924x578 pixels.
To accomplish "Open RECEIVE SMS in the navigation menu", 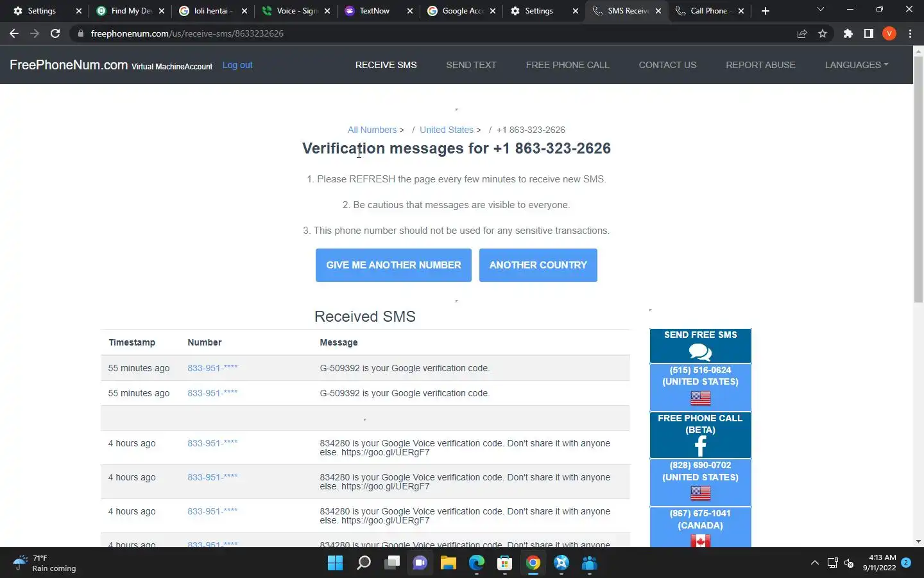I will click(x=386, y=65).
